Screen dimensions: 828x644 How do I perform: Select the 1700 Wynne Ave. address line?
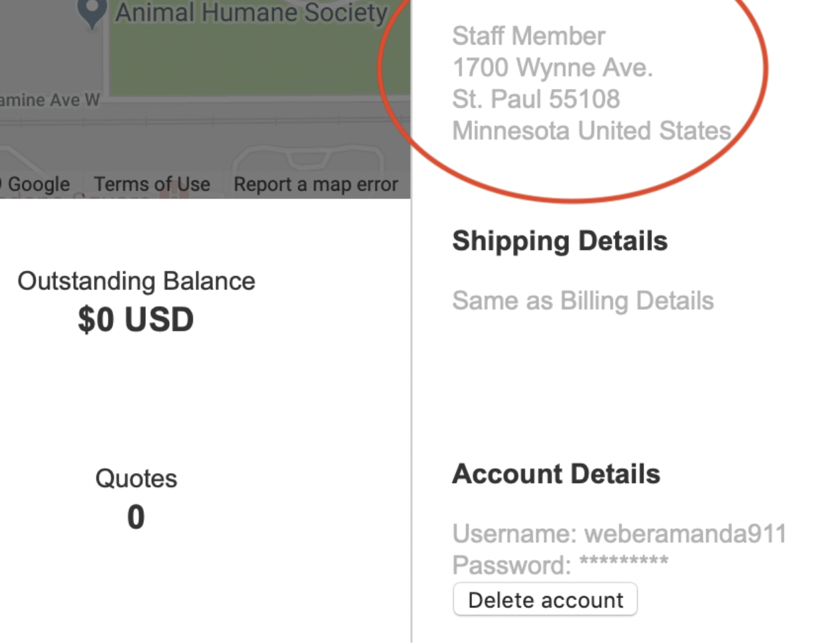point(552,68)
